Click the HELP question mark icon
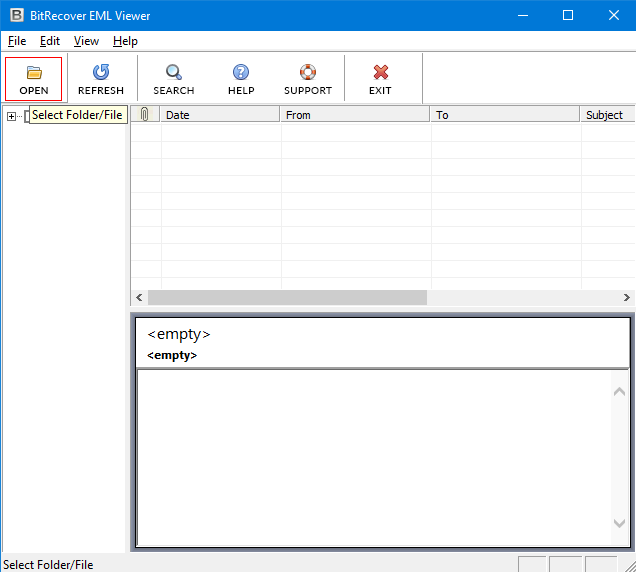 tap(241, 72)
